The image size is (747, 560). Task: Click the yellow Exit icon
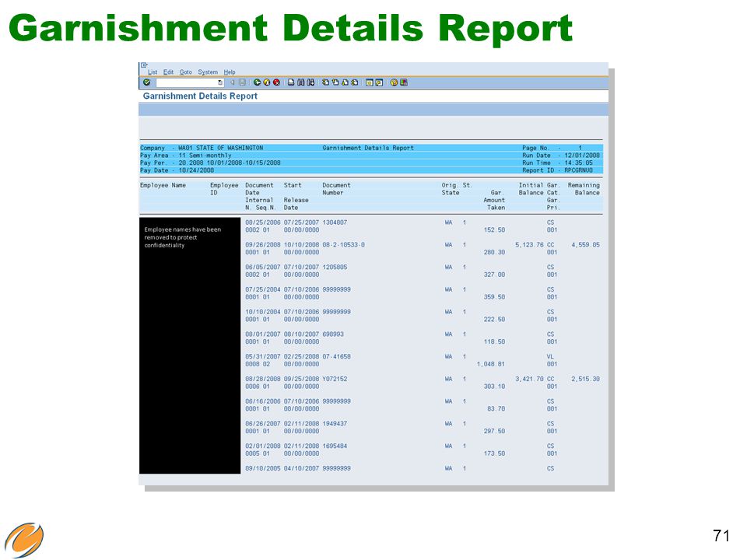coord(267,82)
